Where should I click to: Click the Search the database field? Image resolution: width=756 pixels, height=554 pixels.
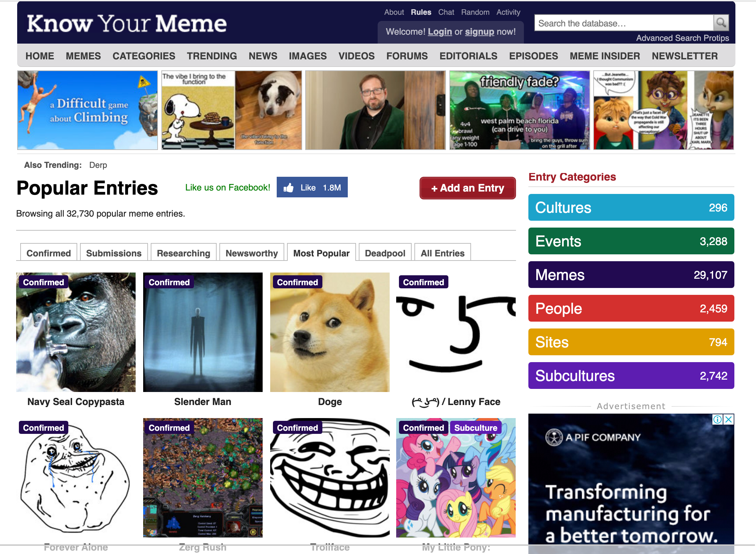[x=624, y=23]
